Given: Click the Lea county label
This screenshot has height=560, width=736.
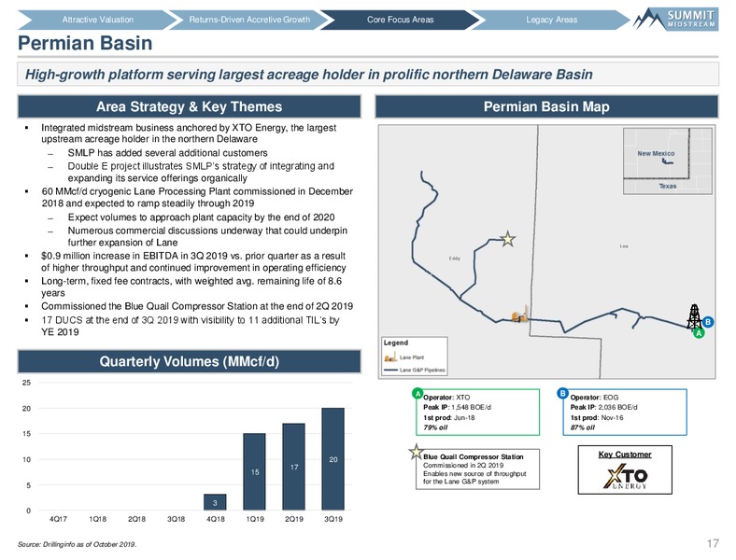Looking at the screenshot, I should point(624,245).
